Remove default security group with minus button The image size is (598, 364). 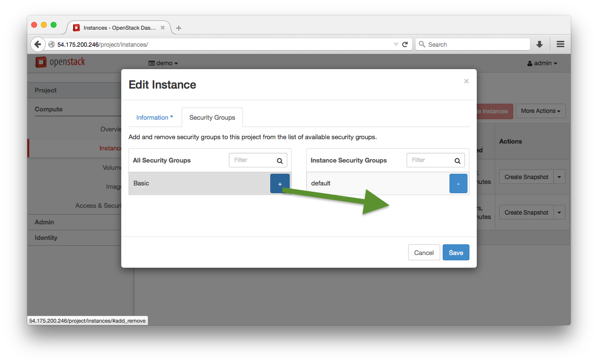[458, 183]
